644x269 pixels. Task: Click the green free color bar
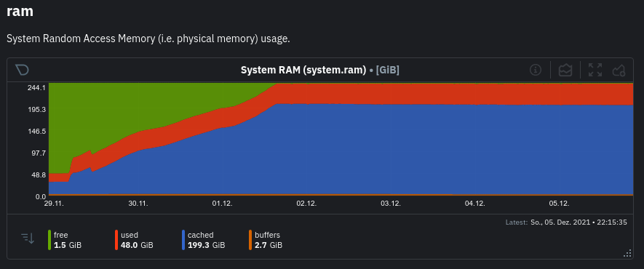(49, 241)
